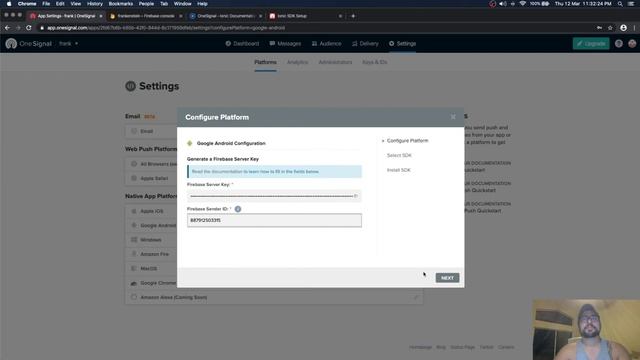Close the App Settings browser tab
This screenshot has height=360, width=640.
pos(101,16)
